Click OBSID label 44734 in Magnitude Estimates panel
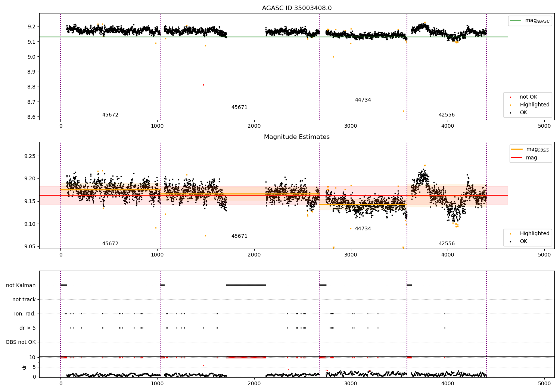This screenshot has width=560, height=392. point(363,229)
